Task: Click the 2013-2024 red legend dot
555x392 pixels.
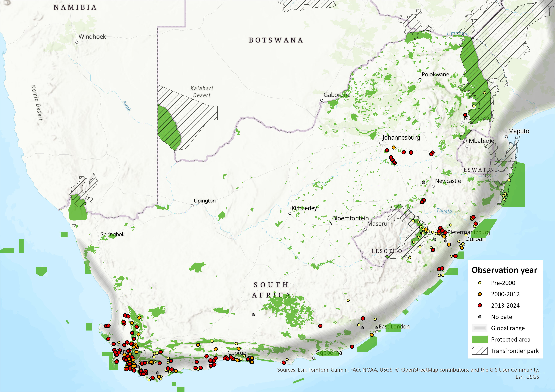Action: (480, 305)
